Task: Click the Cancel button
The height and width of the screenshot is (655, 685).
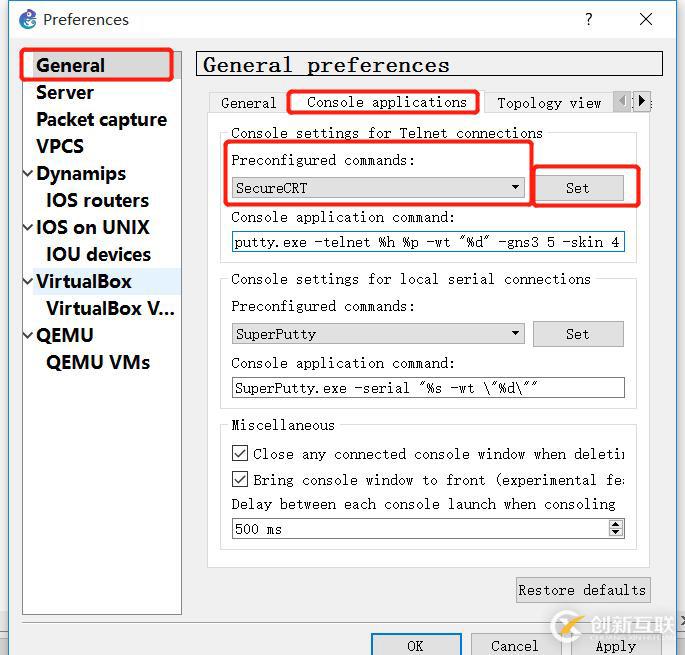Action: pos(514,645)
